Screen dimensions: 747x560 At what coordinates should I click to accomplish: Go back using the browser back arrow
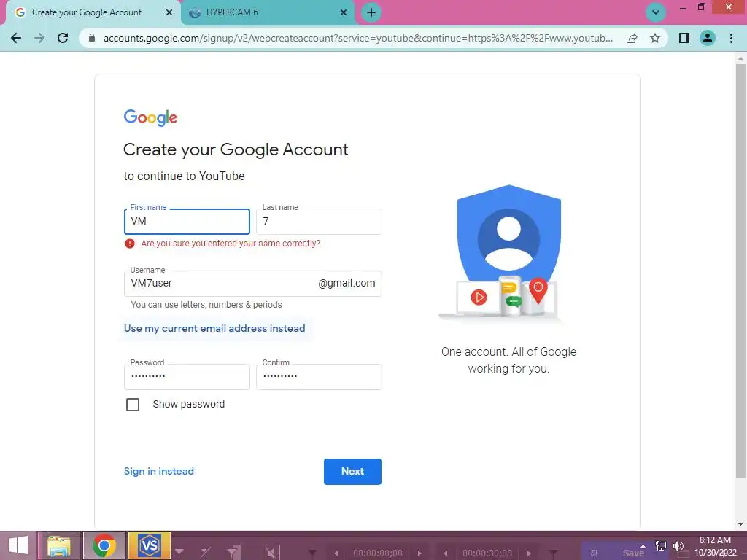click(16, 38)
